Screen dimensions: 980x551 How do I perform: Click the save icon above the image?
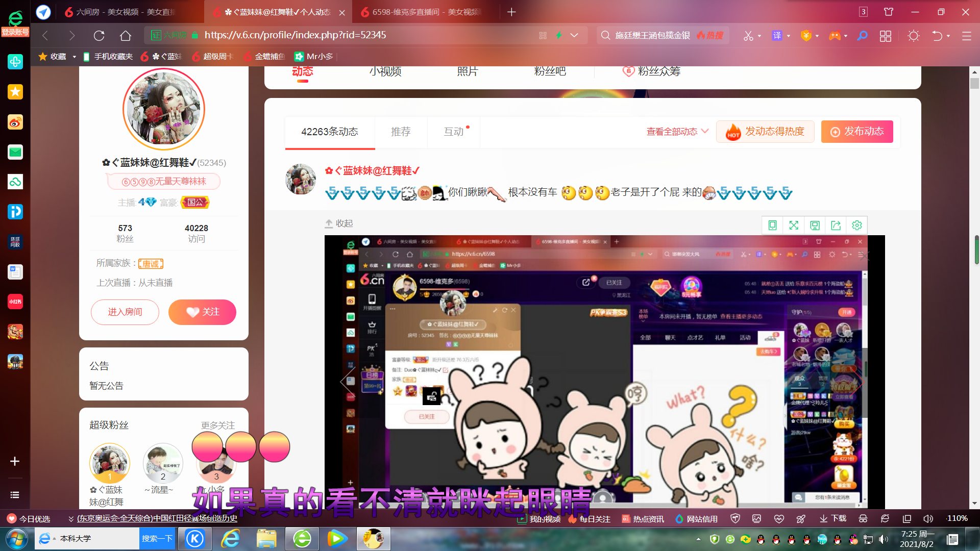pyautogui.click(x=815, y=225)
